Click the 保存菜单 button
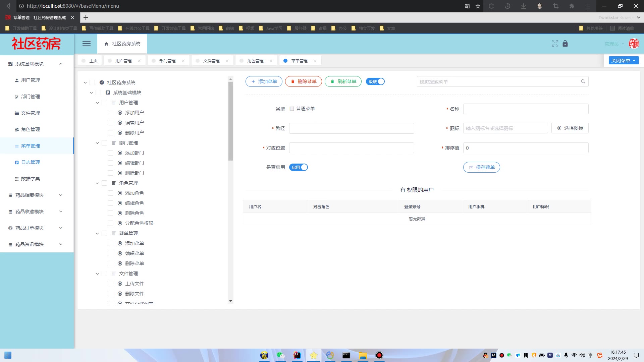644x362 pixels. point(481,167)
